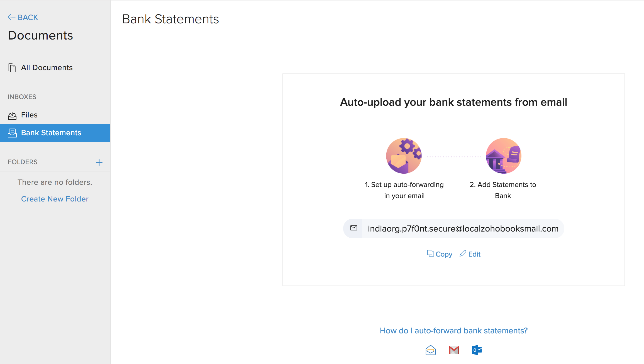Select Bank Statements in the sidebar

pos(51,133)
